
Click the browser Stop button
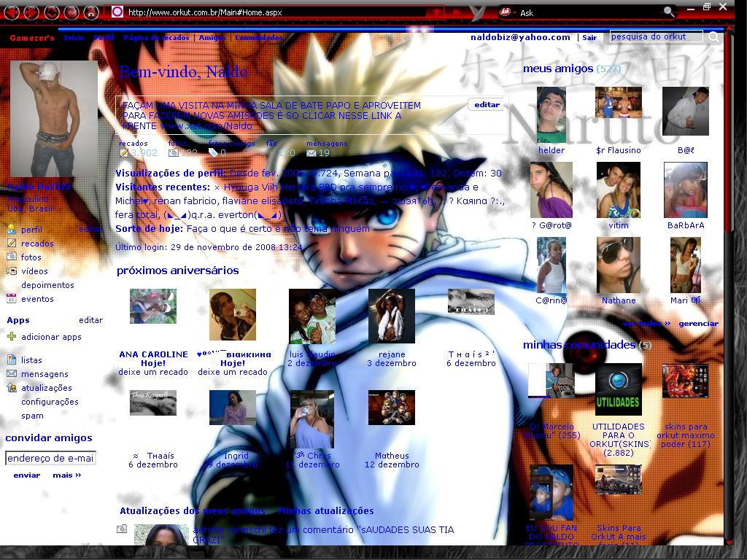(71, 12)
